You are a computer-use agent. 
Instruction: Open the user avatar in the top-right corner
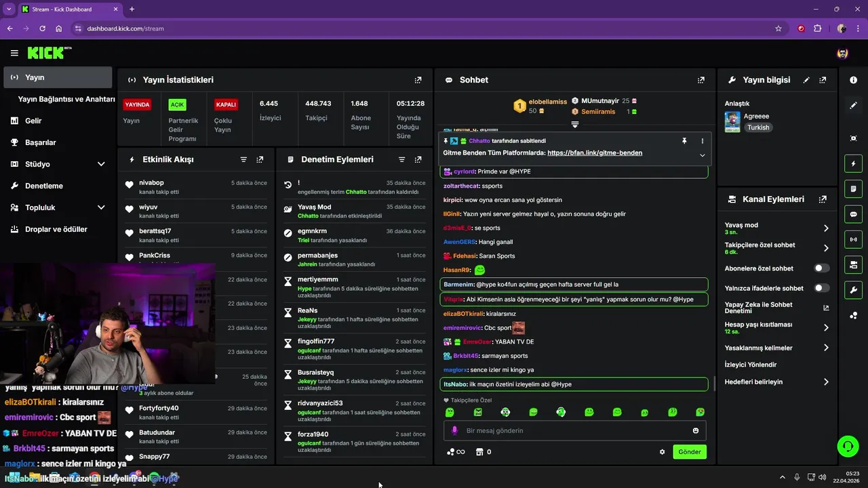click(x=842, y=53)
